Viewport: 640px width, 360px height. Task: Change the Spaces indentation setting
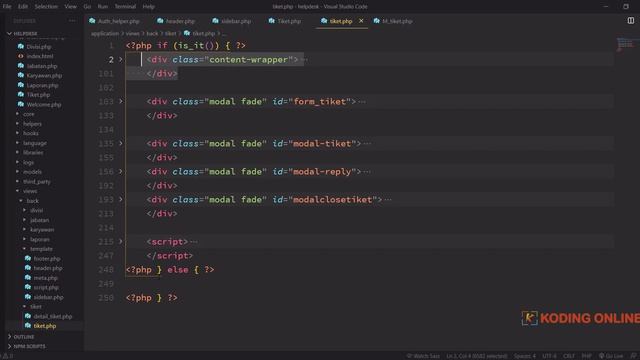524,356
